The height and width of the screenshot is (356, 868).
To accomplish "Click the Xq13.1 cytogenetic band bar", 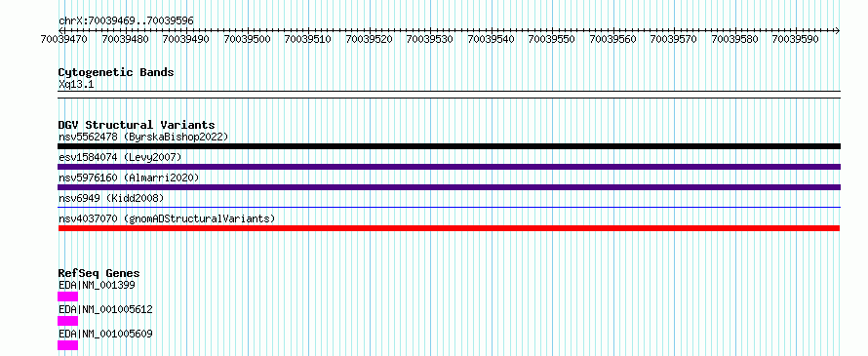I will coord(449,95).
